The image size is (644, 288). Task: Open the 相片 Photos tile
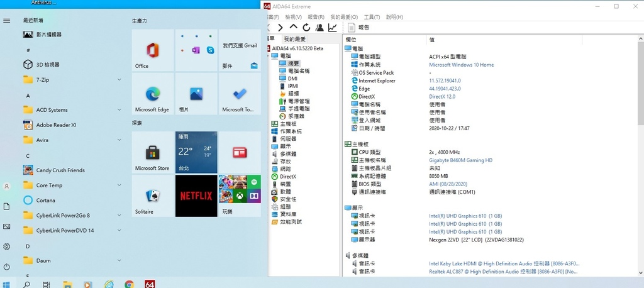click(196, 94)
